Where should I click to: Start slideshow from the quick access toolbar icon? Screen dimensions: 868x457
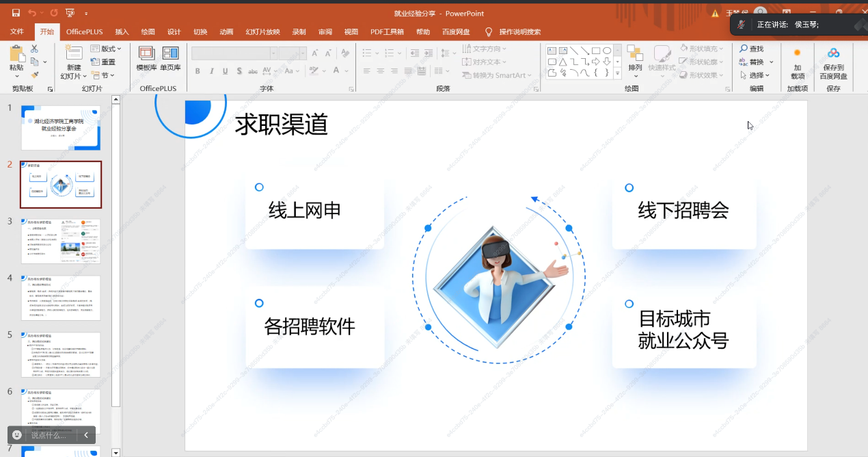pyautogui.click(x=70, y=13)
